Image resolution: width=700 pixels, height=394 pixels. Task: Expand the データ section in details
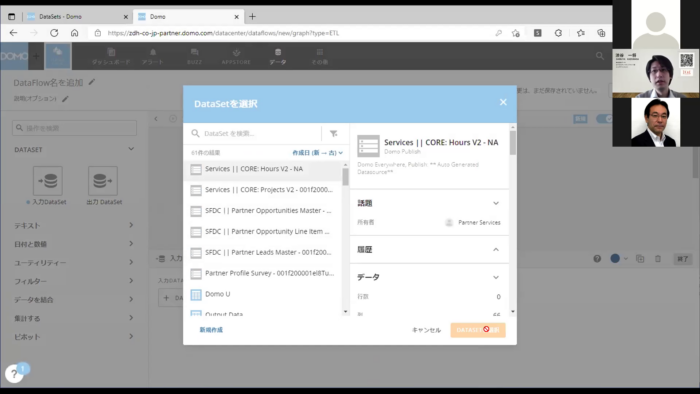click(x=496, y=278)
